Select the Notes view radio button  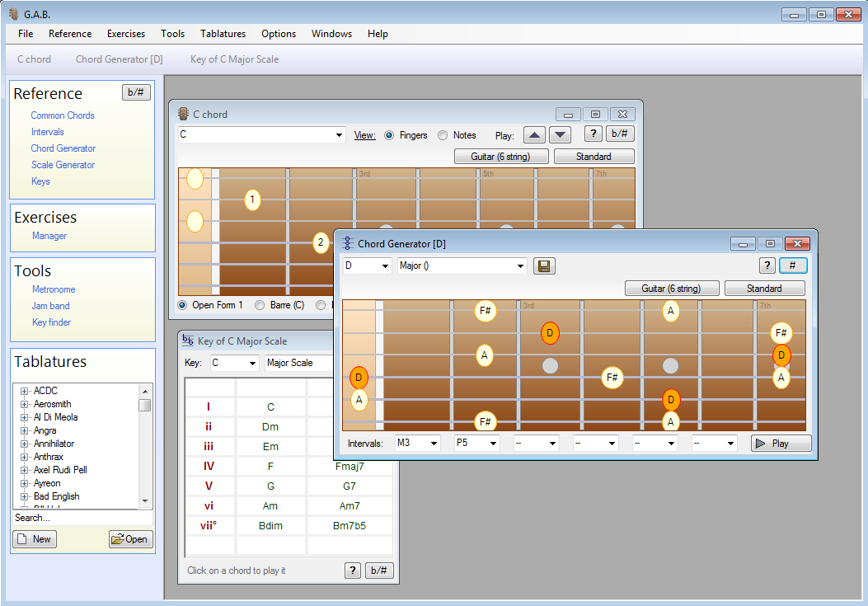point(443,135)
